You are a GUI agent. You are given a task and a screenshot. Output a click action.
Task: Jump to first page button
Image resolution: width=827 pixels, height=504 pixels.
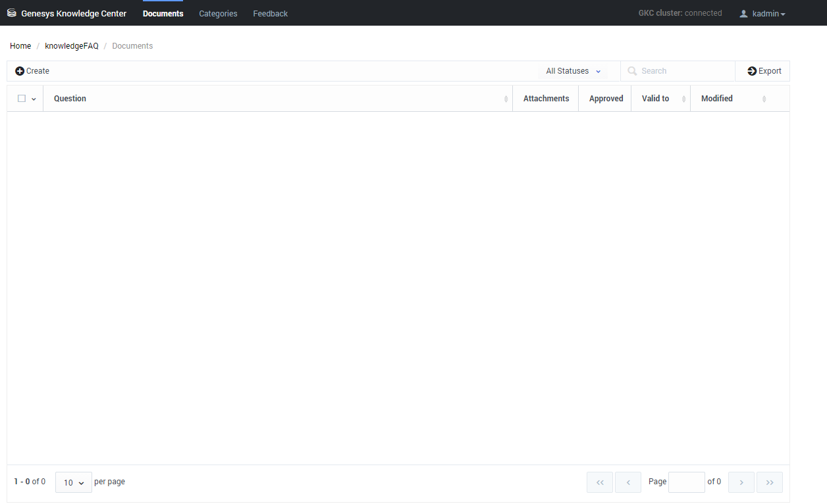[x=600, y=482]
